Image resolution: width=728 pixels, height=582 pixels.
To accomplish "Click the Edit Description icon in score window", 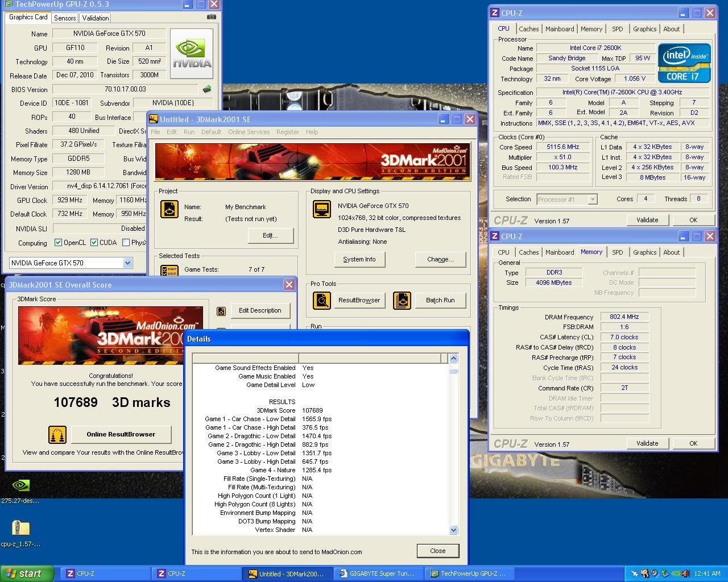I will click(221, 311).
